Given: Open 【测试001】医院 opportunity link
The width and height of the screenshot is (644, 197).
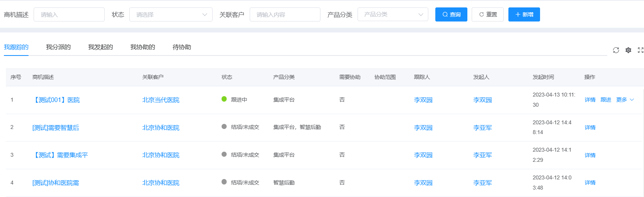Looking at the screenshot, I should [x=56, y=100].
